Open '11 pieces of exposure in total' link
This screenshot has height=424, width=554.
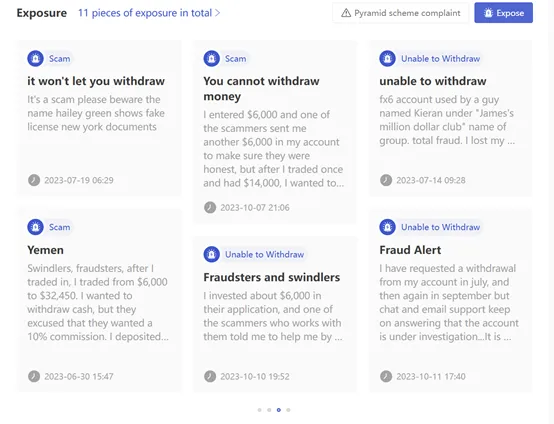coord(145,13)
